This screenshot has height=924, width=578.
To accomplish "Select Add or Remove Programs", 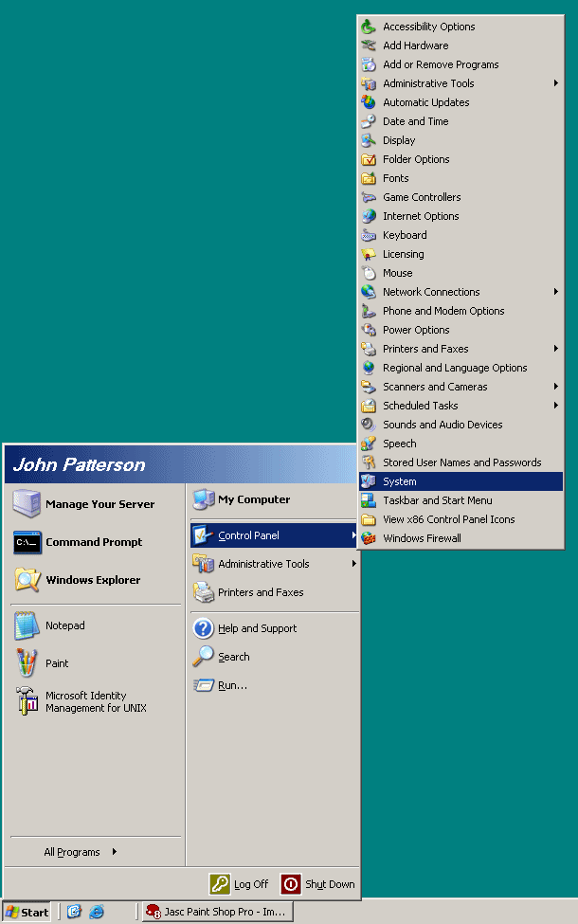I will click(x=441, y=64).
